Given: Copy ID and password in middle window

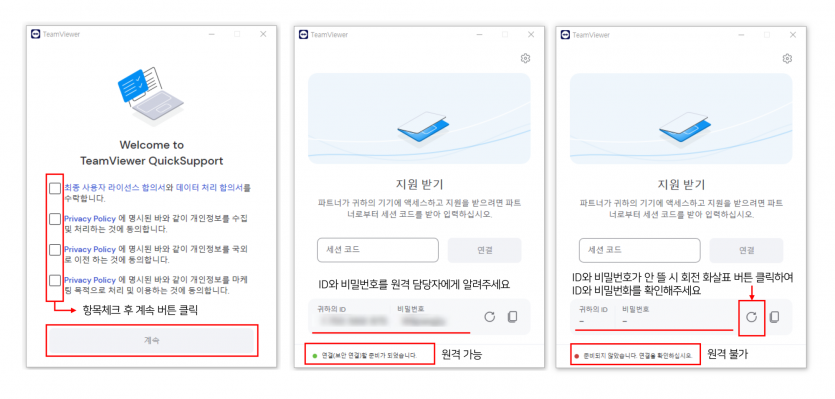Looking at the screenshot, I should [512, 317].
